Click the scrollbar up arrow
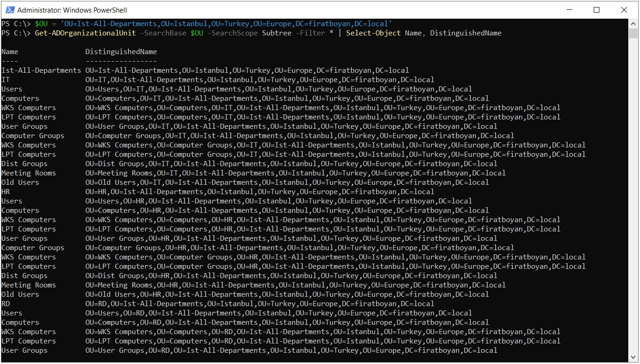This screenshot has height=364, width=640. point(633,23)
